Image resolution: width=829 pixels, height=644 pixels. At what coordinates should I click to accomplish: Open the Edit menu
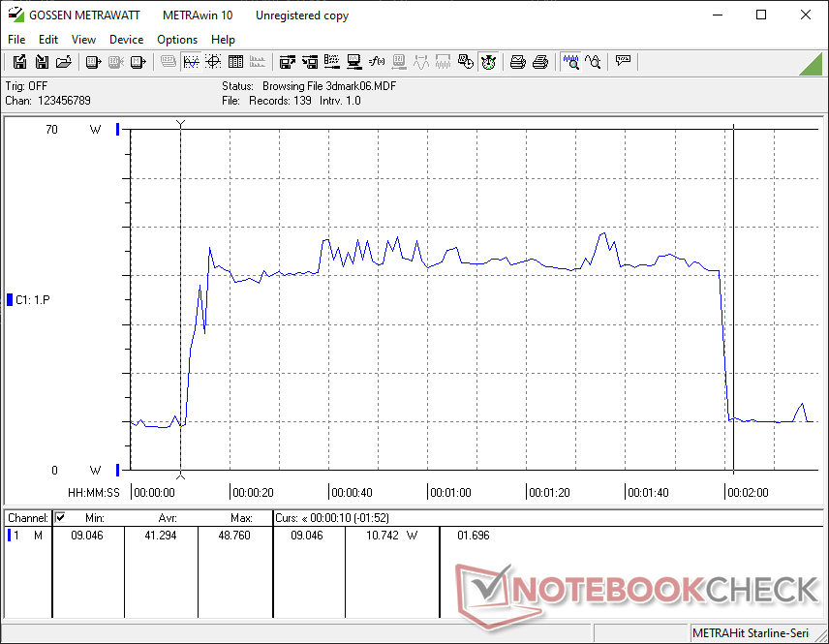coord(48,40)
